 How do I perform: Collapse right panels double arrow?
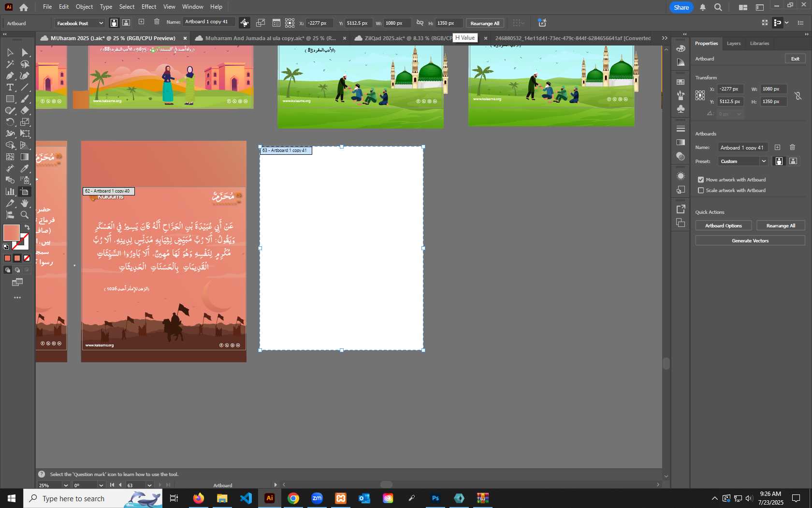[806, 34]
